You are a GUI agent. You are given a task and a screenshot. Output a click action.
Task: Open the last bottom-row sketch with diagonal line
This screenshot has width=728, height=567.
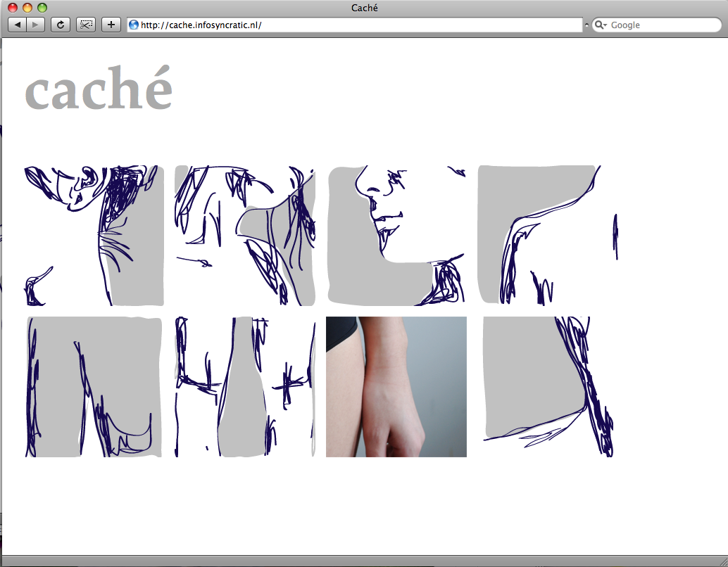point(547,387)
